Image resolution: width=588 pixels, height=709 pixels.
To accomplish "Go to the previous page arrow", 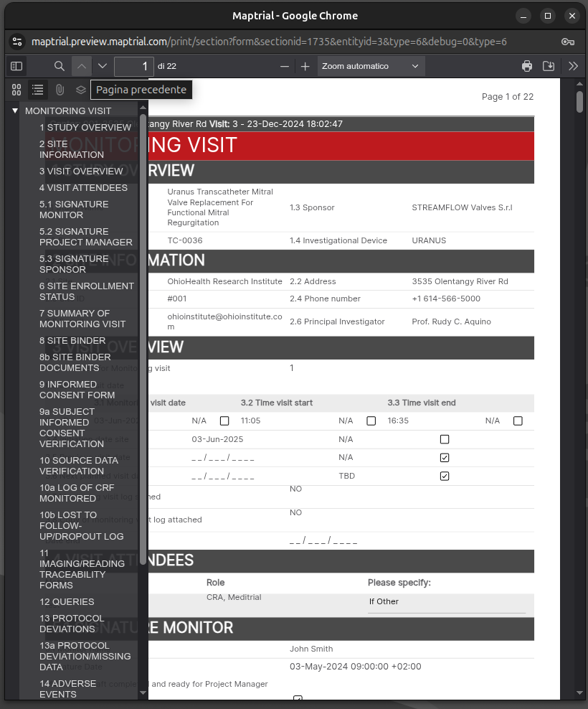I will pos(81,67).
